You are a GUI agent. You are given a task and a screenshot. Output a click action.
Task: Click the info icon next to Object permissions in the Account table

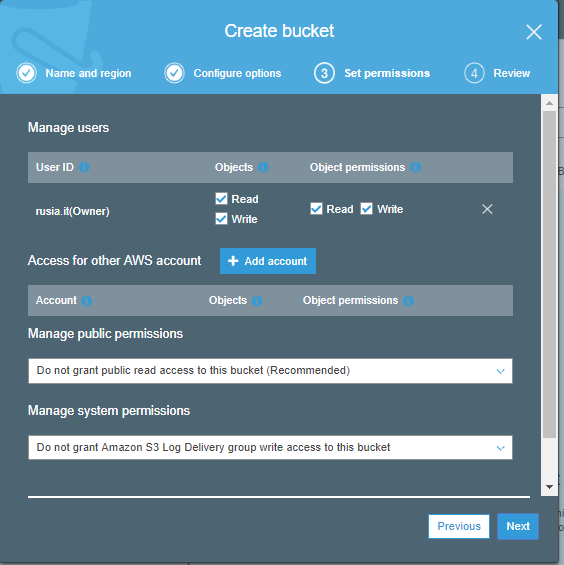(408, 301)
